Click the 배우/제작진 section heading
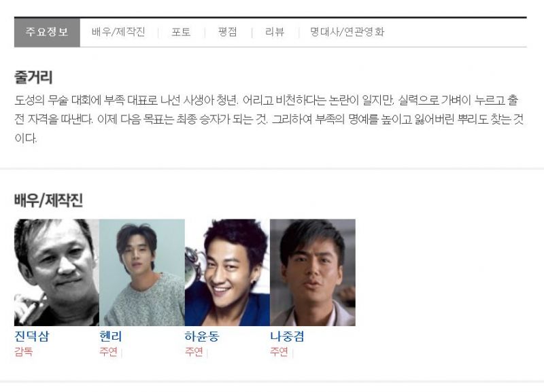Viewport: 544px width, 392px height. [48, 200]
